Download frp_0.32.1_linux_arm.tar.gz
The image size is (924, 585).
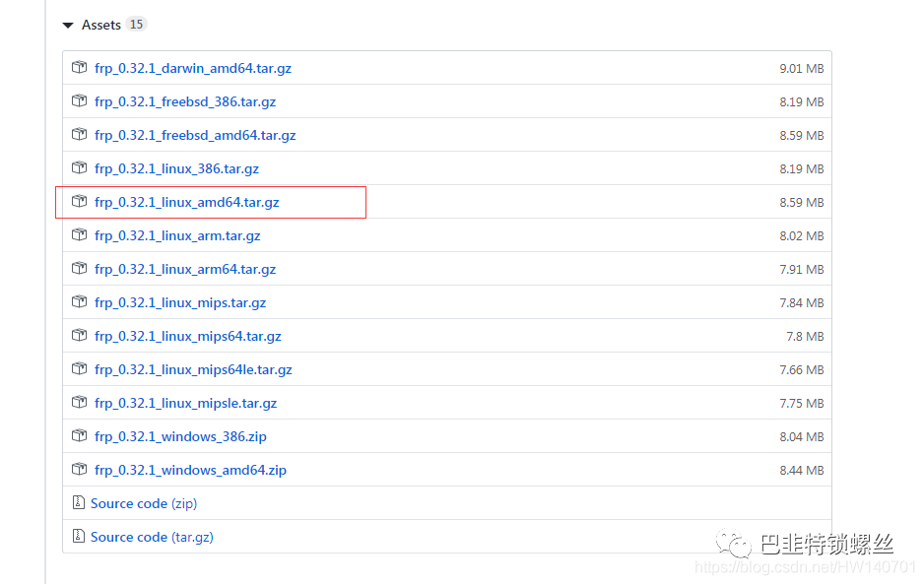[177, 236]
